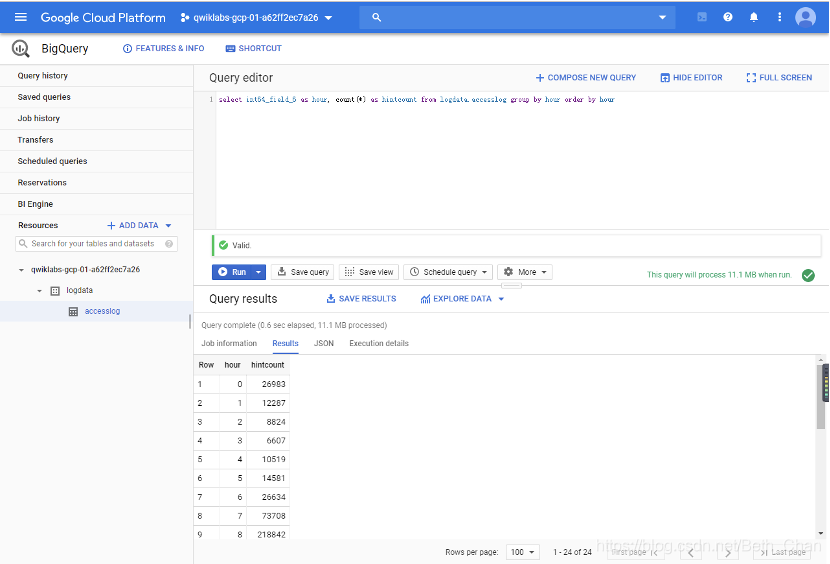The image size is (830, 564).
Task: Open the hamburger navigation menu
Action: (x=21, y=17)
